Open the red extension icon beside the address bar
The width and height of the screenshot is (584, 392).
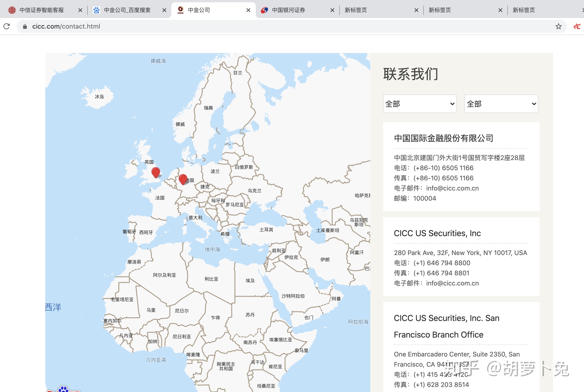click(577, 26)
